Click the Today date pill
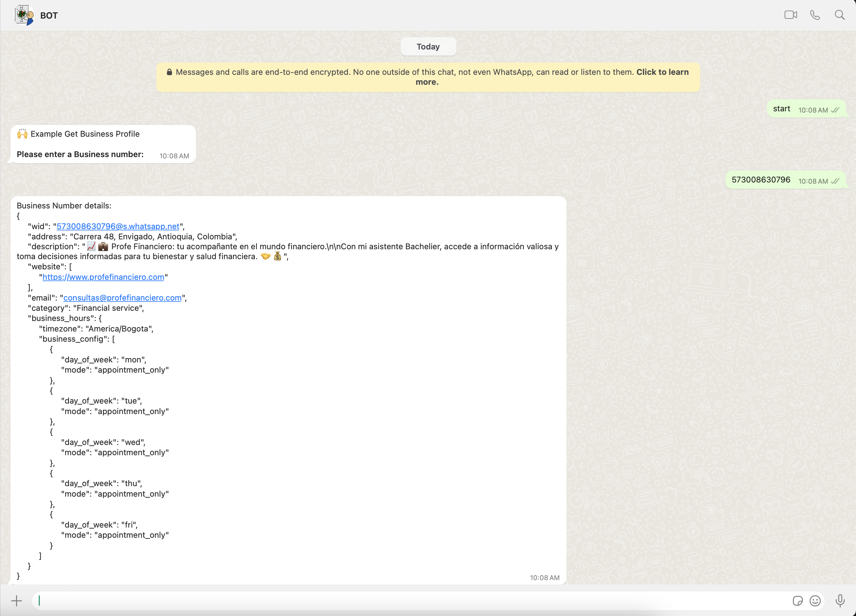 [x=428, y=47]
